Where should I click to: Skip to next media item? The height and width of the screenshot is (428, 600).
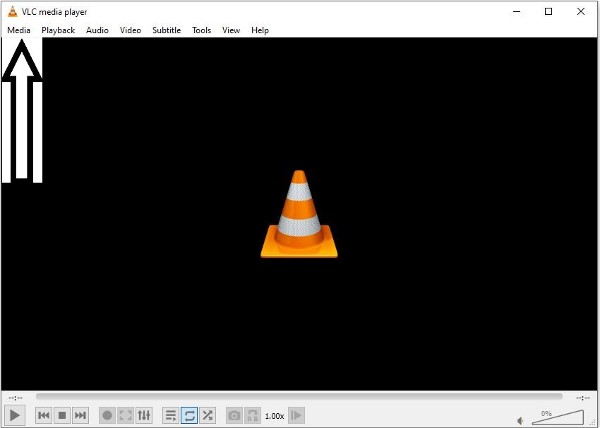point(80,415)
